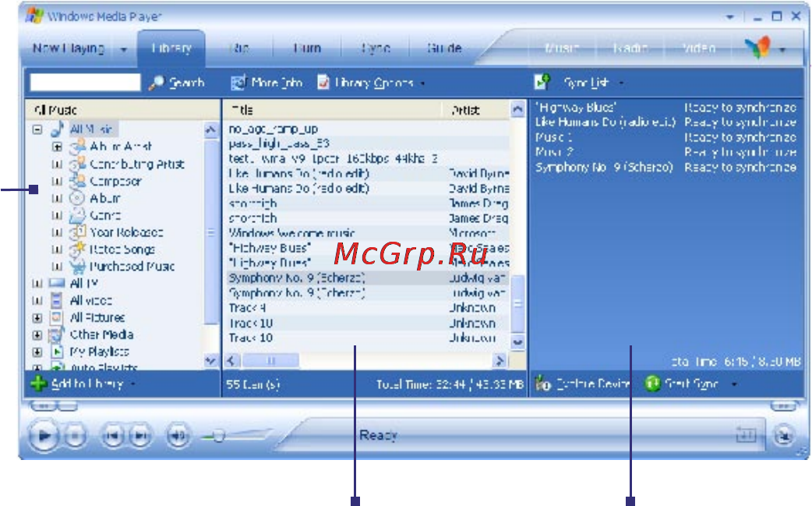Expand the Contributing Artist node
812x506 pixels.
[x=58, y=165]
